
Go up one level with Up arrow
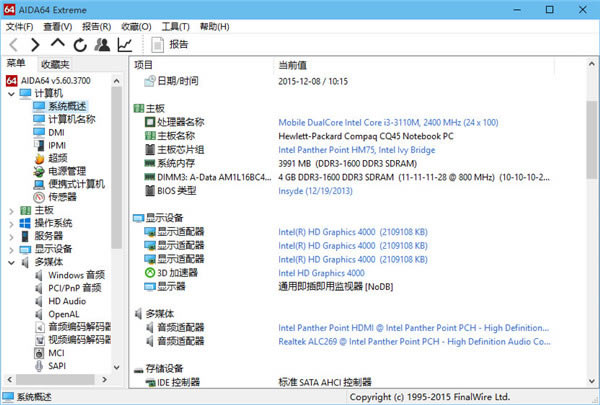[x=57, y=45]
